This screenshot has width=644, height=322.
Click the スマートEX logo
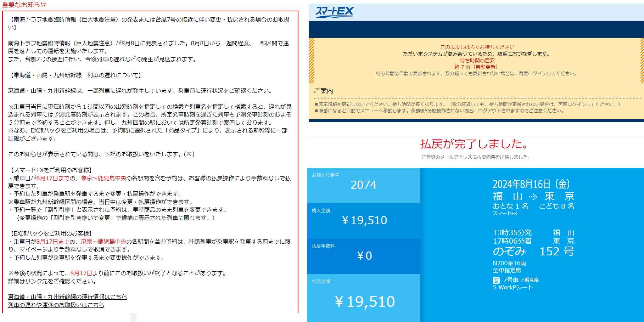[x=334, y=12]
